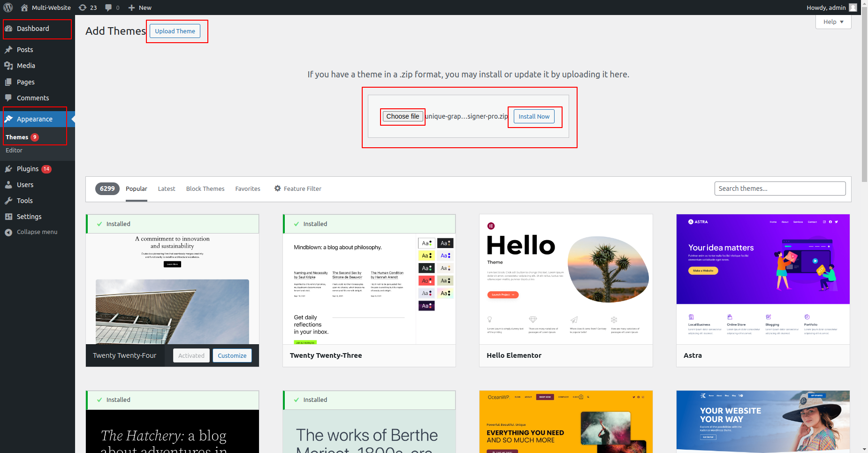Click the Install Now button
This screenshot has height=453, width=868.
point(534,116)
